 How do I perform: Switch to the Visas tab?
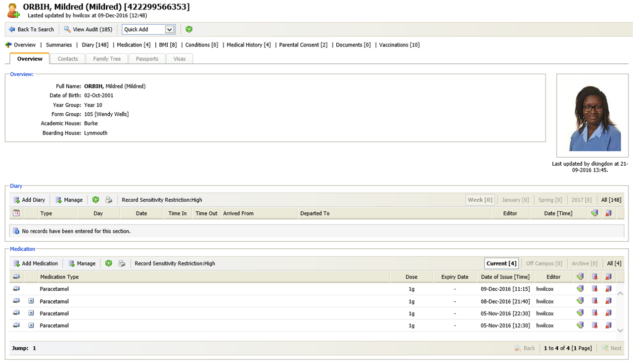click(x=180, y=58)
